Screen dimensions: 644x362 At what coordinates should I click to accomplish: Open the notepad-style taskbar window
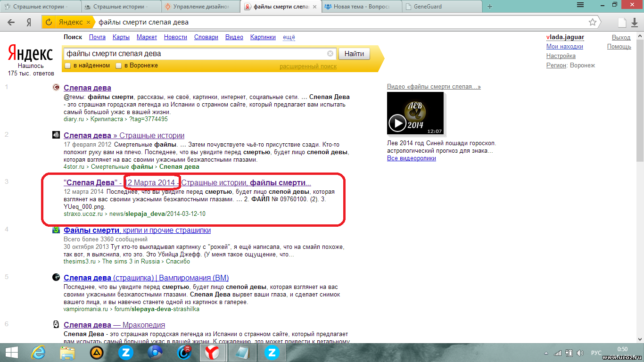click(242, 352)
